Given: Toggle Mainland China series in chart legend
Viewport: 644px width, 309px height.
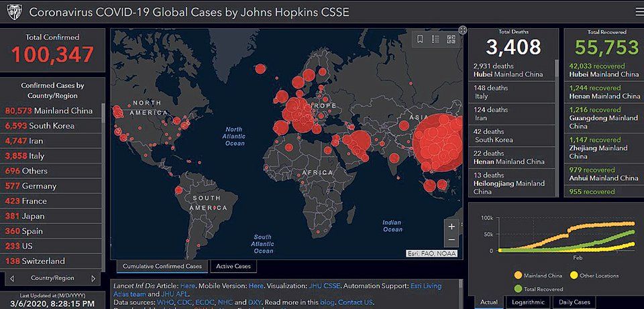Looking at the screenshot, I should click(539, 275).
